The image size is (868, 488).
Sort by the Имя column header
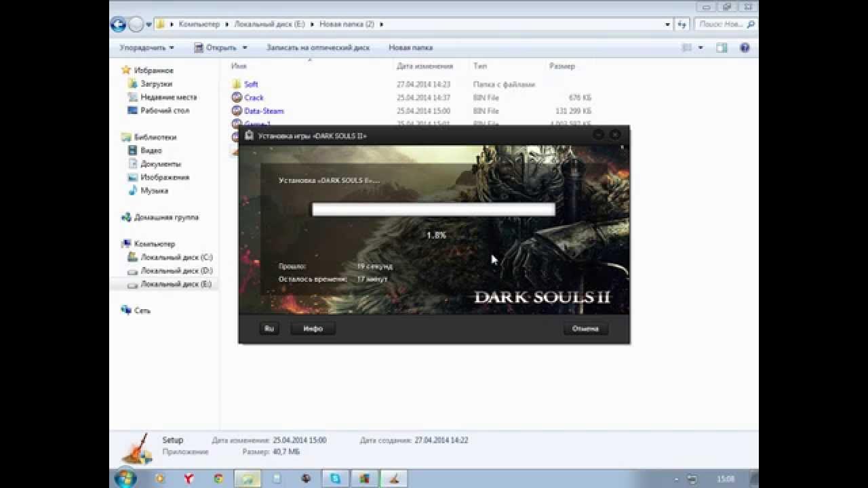click(x=239, y=66)
